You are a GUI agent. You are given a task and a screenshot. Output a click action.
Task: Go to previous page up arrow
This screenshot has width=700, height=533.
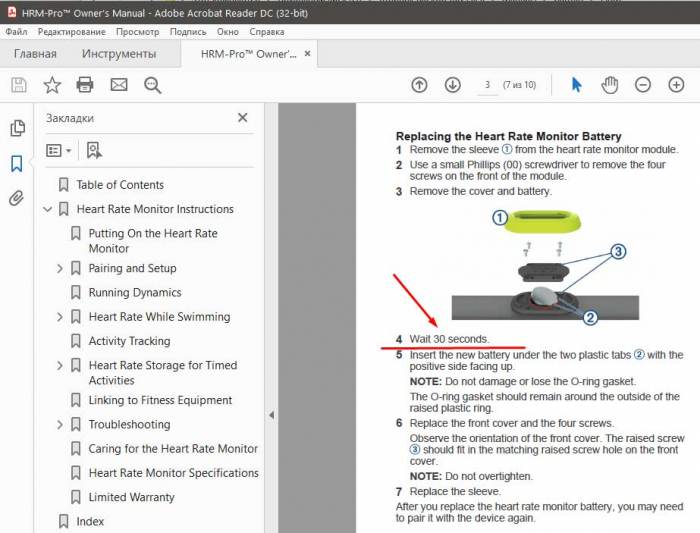419,85
